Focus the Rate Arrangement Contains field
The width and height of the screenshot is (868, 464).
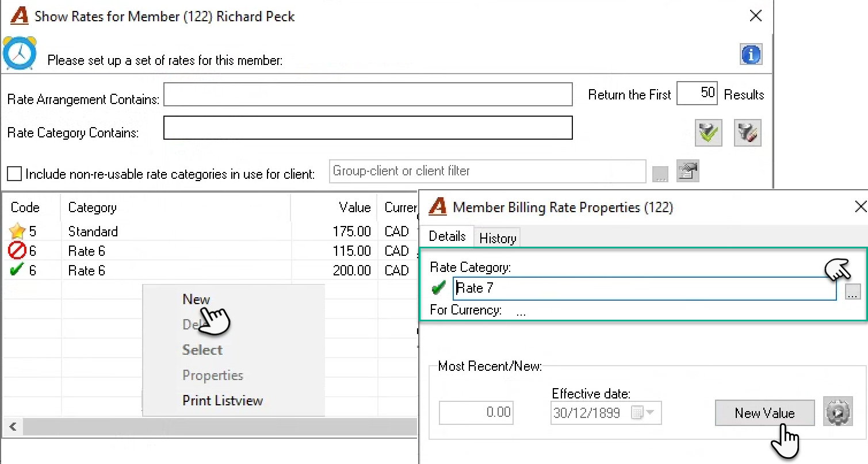pyautogui.click(x=368, y=94)
